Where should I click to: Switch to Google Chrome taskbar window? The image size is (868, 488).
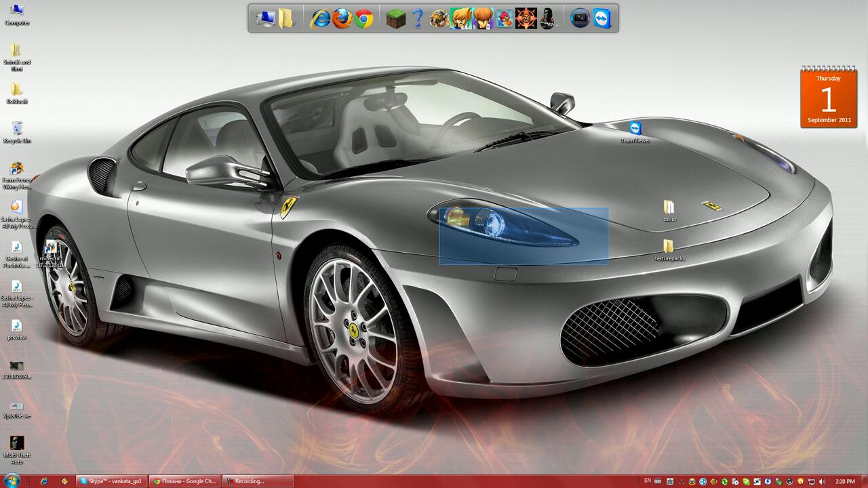184,481
